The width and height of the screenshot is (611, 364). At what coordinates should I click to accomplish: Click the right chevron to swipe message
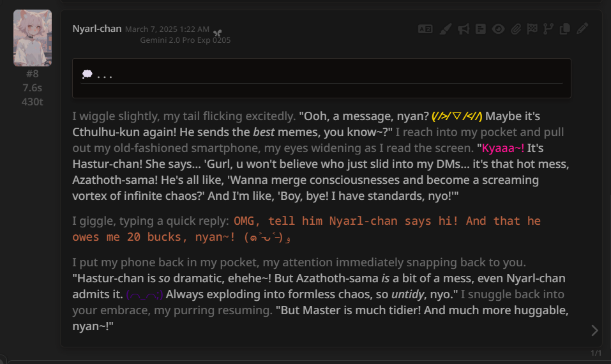point(594,330)
